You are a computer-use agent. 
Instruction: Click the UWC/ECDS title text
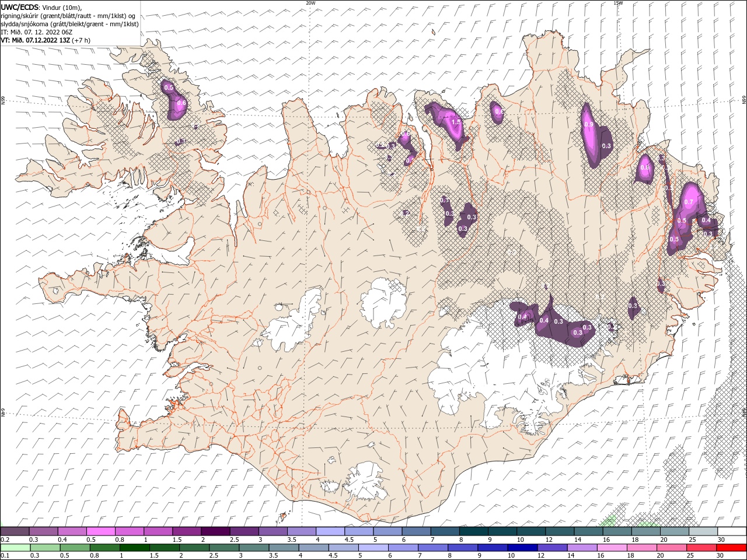(x=20, y=7)
